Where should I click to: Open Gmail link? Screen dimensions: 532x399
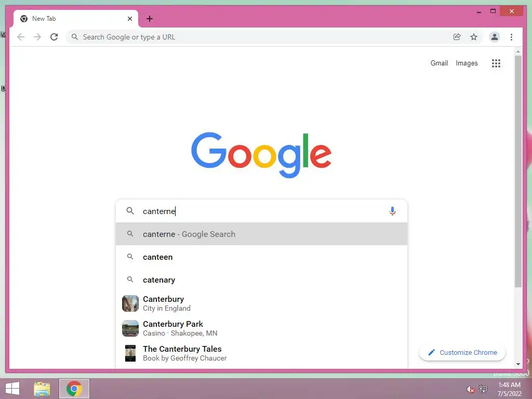pos(439,63)
